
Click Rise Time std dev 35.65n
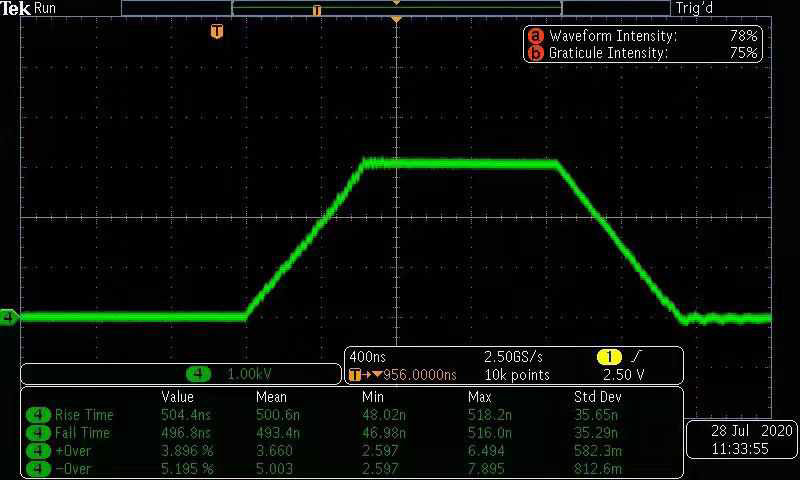(596, 415)
